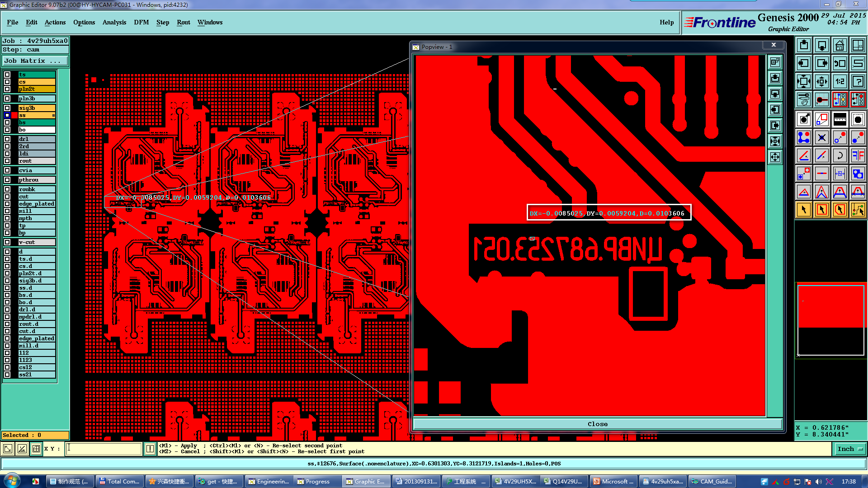This screenshot has height=488, width=868.
Task: Click the Close button in Popview
Action: pos(597,424)
